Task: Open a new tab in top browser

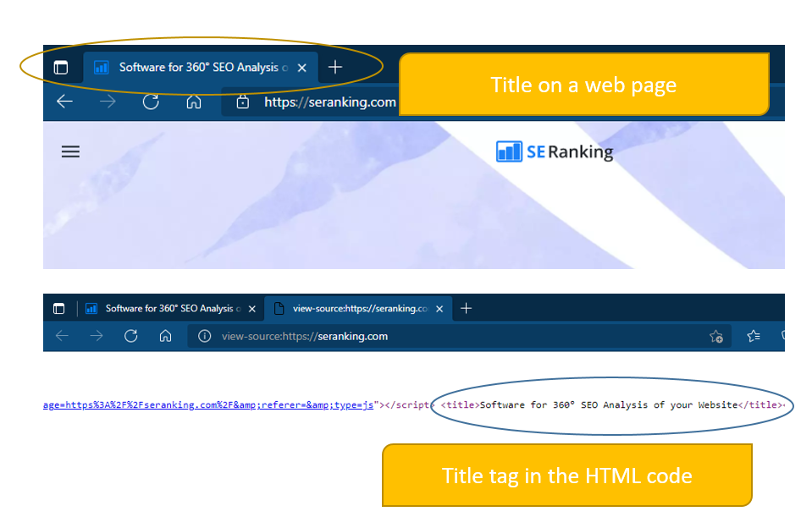Action: click(335, 68)
